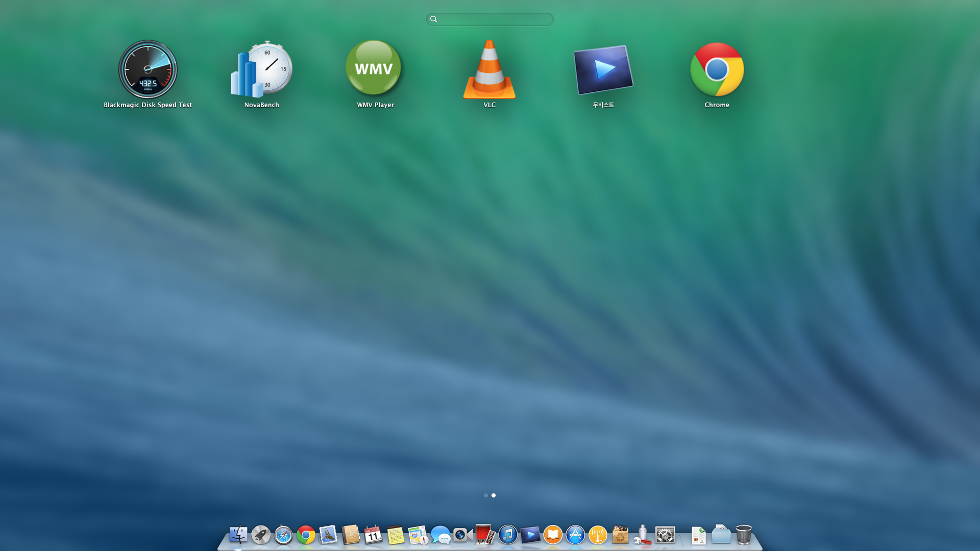Open System Preferences from the Dock
This screenshot has height=551, width=980.
tap(665, 535)
